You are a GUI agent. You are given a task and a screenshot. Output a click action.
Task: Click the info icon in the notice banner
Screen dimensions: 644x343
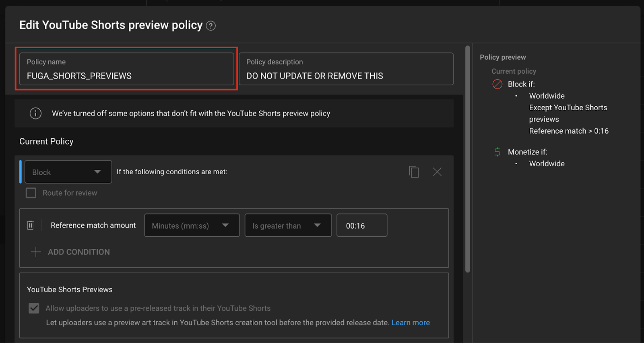pyautogui.click(x=35, y=114)
